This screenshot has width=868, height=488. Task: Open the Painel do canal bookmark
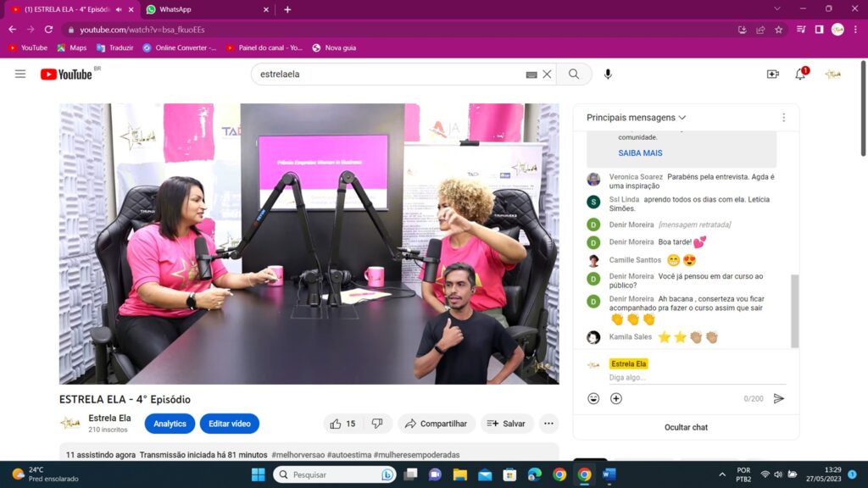click(264, 47)
